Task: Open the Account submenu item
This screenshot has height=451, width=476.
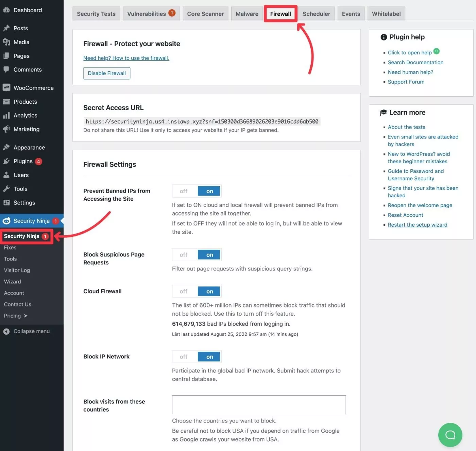Action: pyautogui.click(x=14, y=293)
